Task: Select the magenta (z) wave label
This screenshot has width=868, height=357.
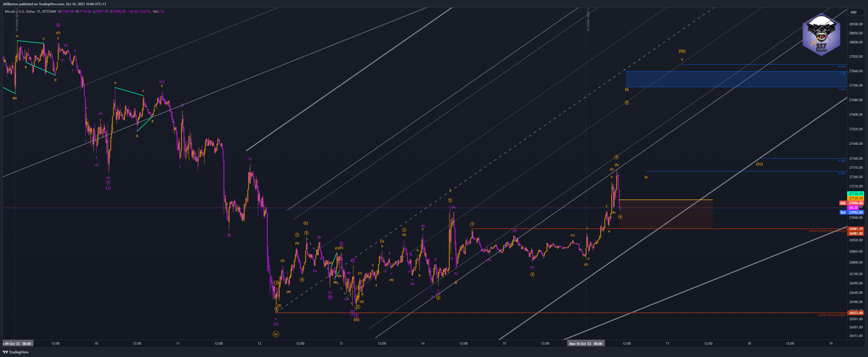Action: (x=276, y=324)
